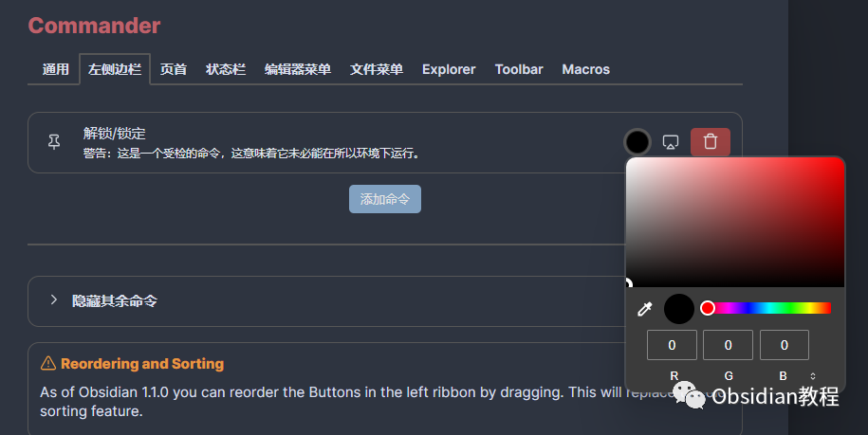The width and height of the screenshot is (868, 435).
Task: Click the R value input field
Action: tap(672, 345)
